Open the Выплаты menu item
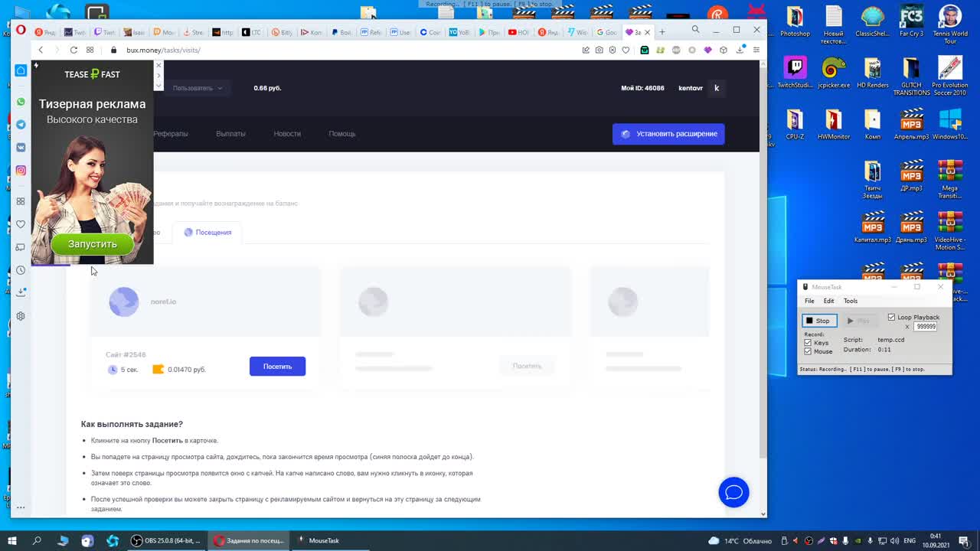Screen dimensions: 980x551 tap(230, 134)
